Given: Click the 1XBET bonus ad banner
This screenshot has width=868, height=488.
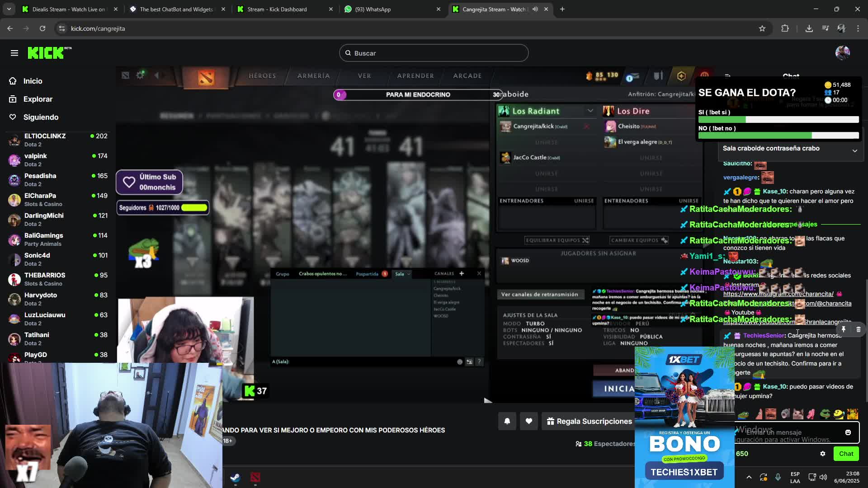Looking at the screenshot, I should tap(684, 417).
